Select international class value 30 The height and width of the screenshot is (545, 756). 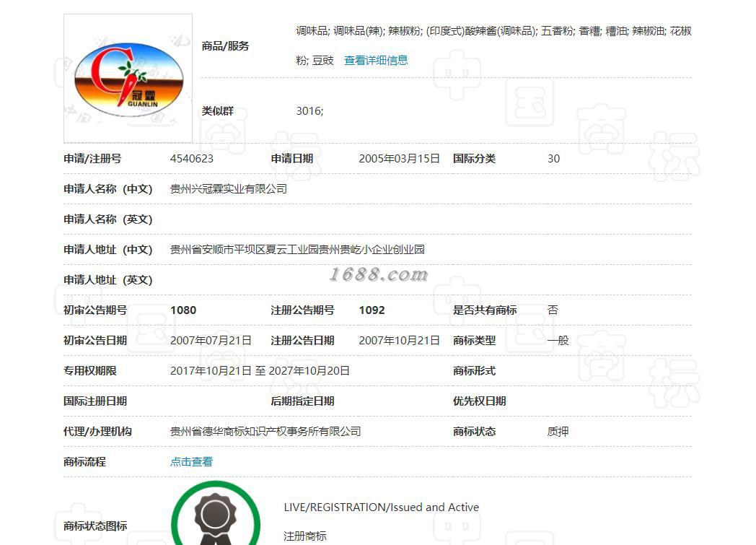[553, 159]
